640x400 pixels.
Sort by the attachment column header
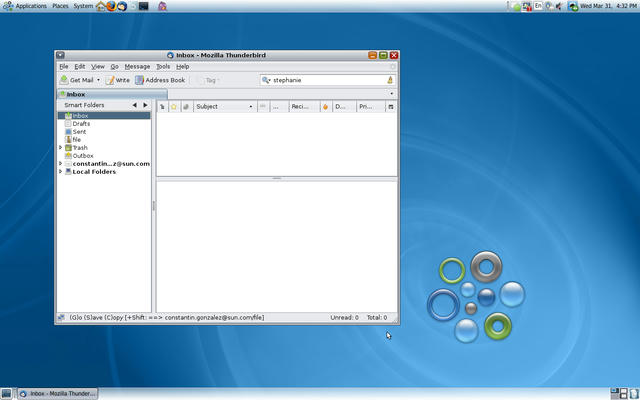tap(185, 106)
